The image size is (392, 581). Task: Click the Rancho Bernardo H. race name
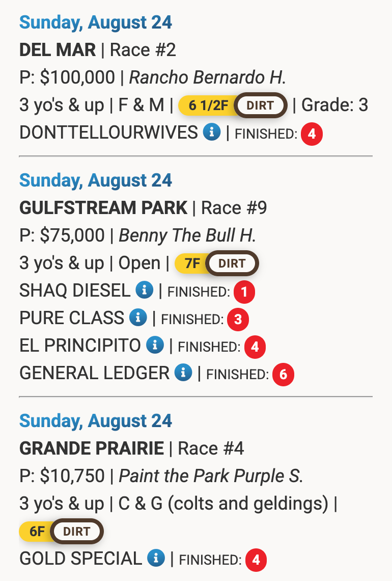click(208, 77)
